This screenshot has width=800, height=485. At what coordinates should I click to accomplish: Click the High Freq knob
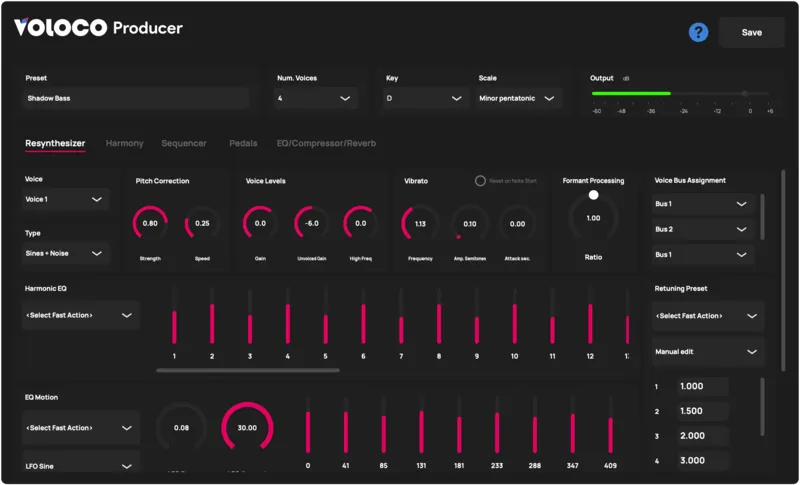click(x=361, y=224)
